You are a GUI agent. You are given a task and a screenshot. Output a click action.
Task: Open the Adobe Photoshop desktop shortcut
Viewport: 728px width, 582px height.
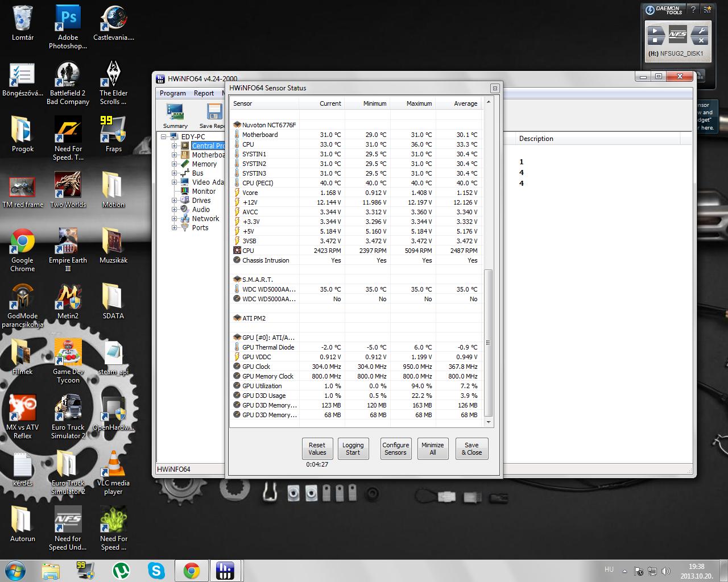point(68,27)
